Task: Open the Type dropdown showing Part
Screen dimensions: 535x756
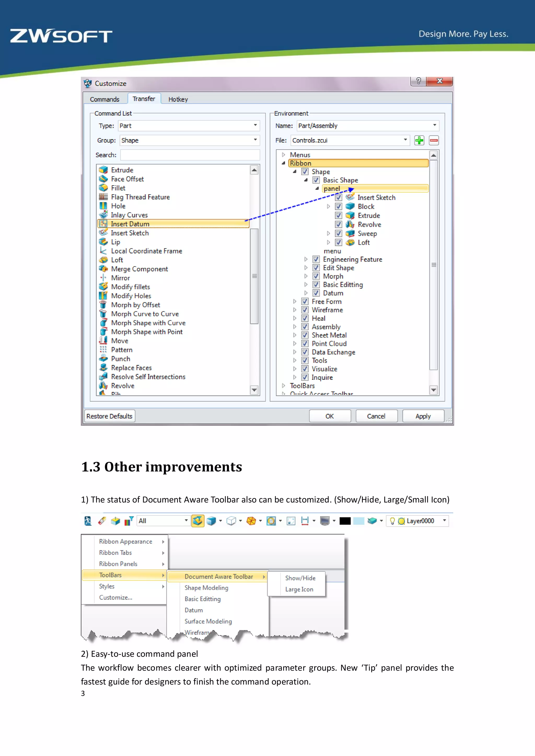Action: click(x=189, y=126)
